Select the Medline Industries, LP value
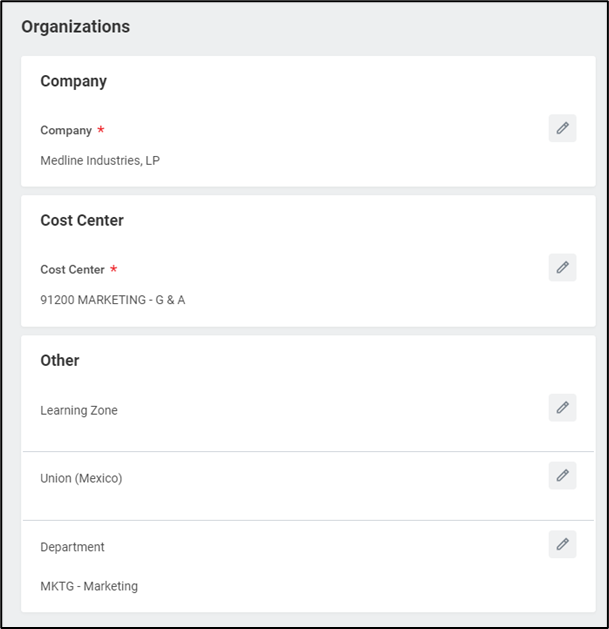This screenshot has height=629, width=609. (100, 160)
